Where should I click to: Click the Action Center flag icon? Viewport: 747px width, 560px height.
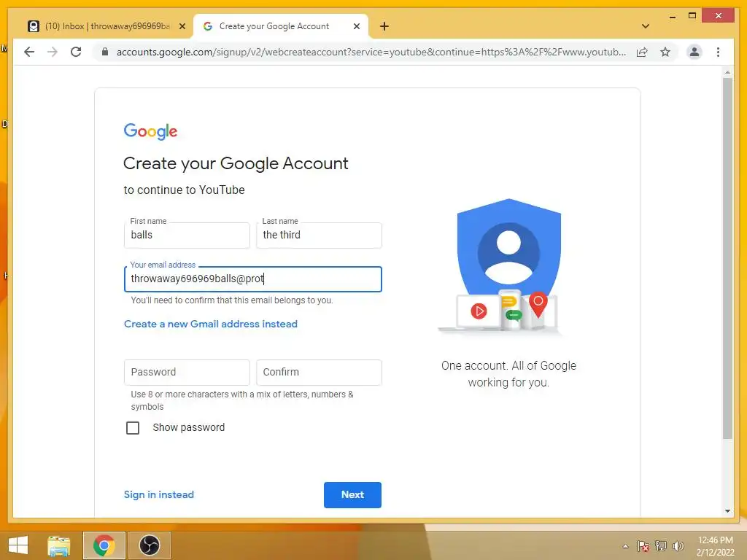tap(643, 546)
